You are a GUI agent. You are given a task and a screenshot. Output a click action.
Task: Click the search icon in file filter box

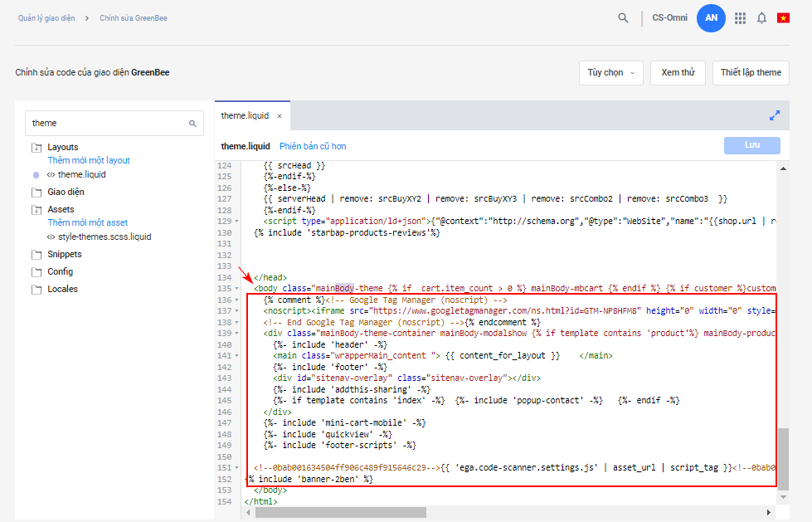[193, 124]
